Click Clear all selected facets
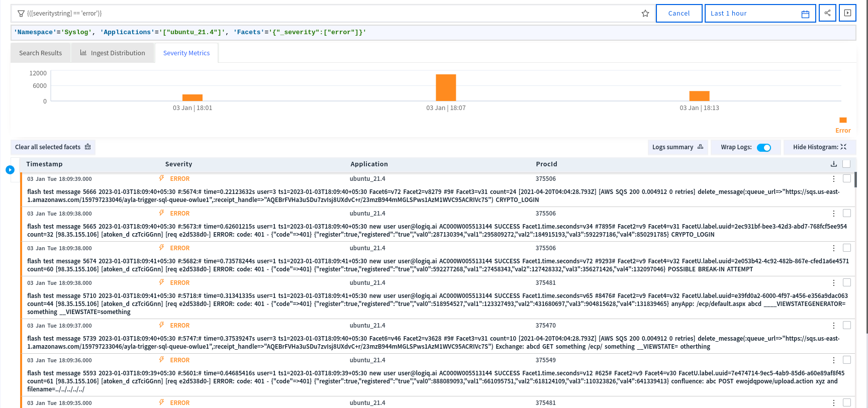Screen dimensions: 868x408 point(53,147)
